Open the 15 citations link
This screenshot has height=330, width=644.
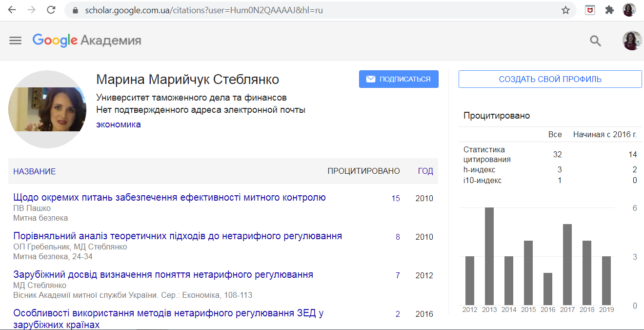coord(396,198)
